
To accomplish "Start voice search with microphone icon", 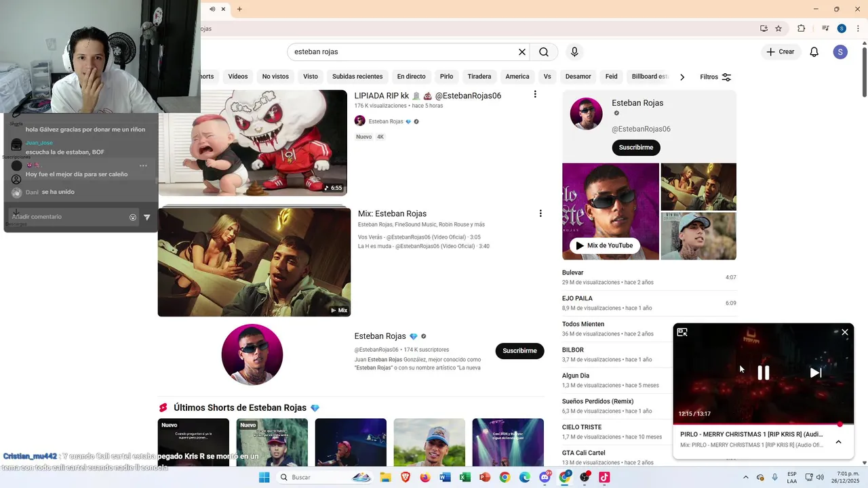I will pyautogui.click(x=574, y=52).
